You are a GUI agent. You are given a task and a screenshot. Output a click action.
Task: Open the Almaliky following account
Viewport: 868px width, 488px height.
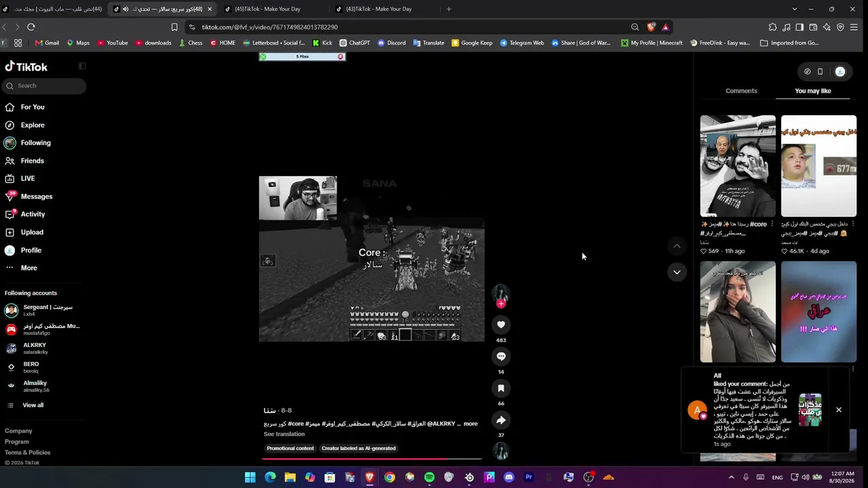click(x=43, y=386)
